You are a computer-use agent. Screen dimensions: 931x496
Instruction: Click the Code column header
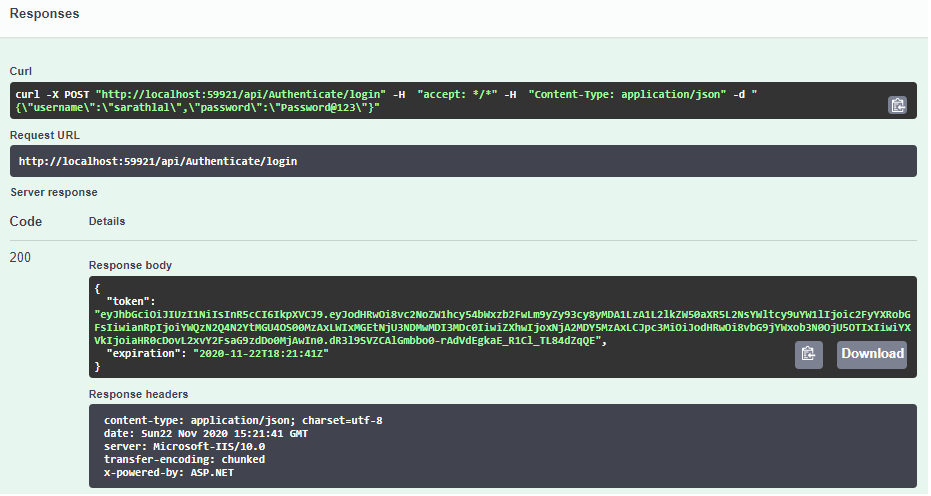[x=26, y=222]
